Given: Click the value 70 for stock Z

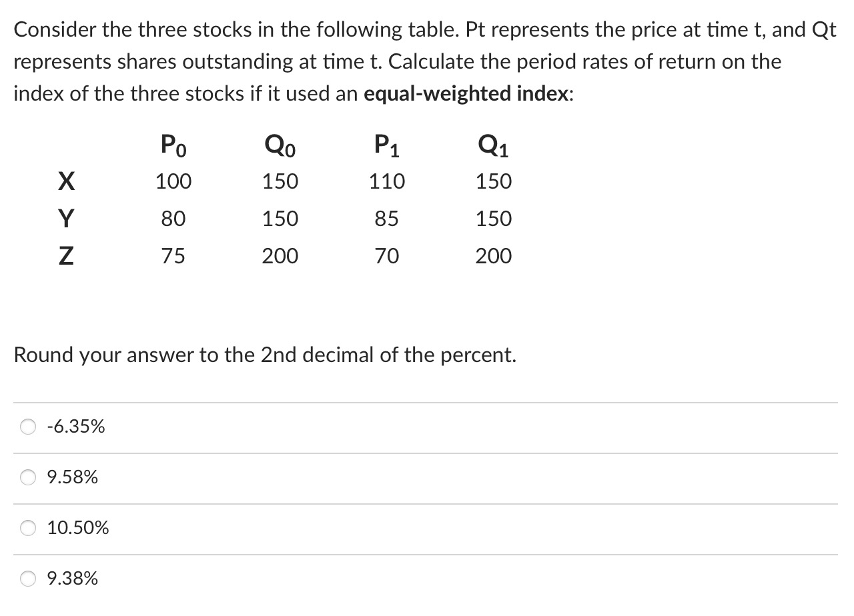Looking at the screenshot, I should point(386,255).
